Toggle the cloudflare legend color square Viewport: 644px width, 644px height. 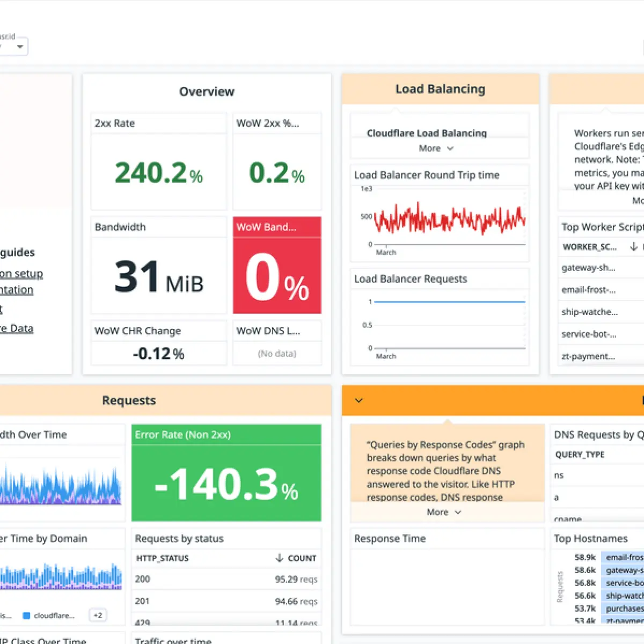click(26, 616)
